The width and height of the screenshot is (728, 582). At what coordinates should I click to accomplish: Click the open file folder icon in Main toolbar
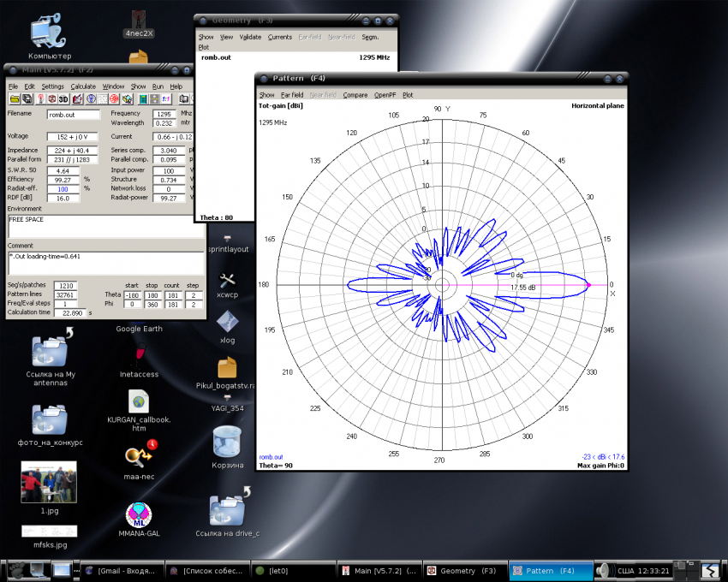tap(15, 99)
